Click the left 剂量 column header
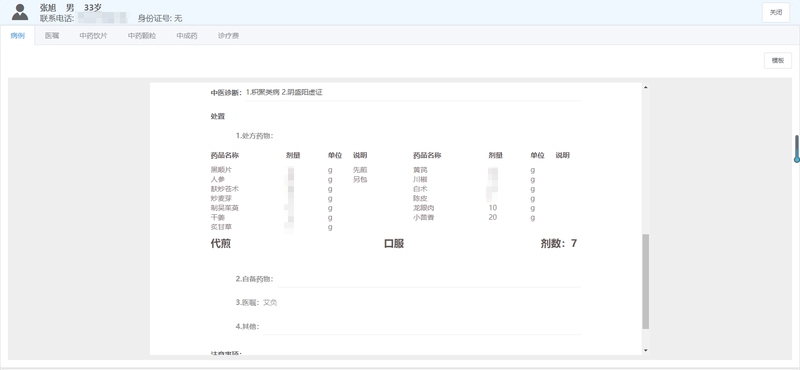Viewport: 800px width, 370px height. [293, 155]
